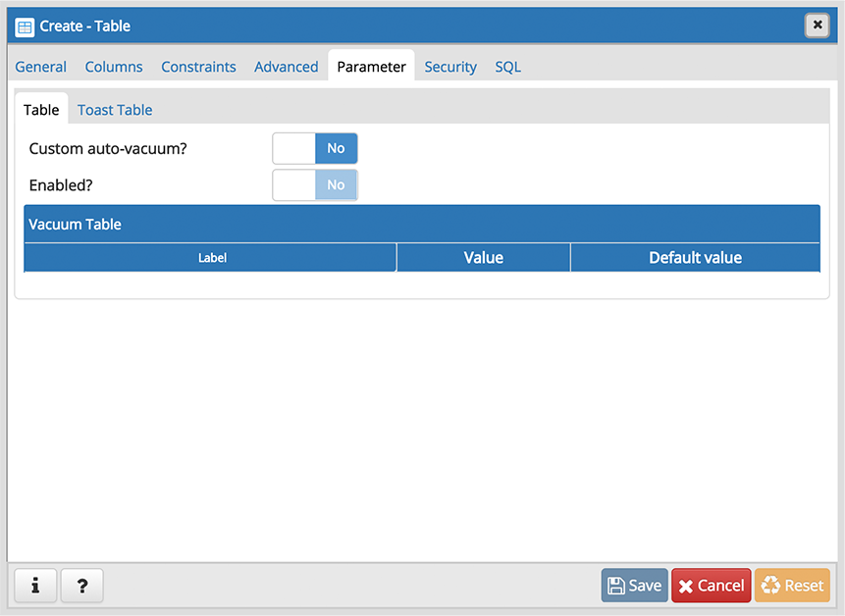Screen dimensions: 845x616
Task: Select the Advanced tab
Action: point(286,67)
